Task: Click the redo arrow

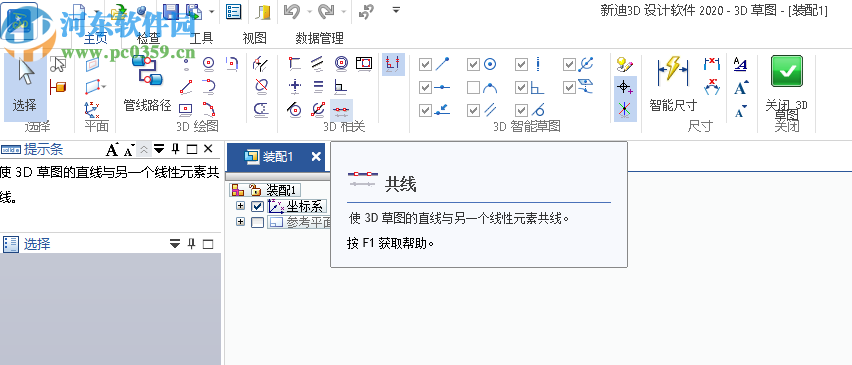Action: coord(326,11)
